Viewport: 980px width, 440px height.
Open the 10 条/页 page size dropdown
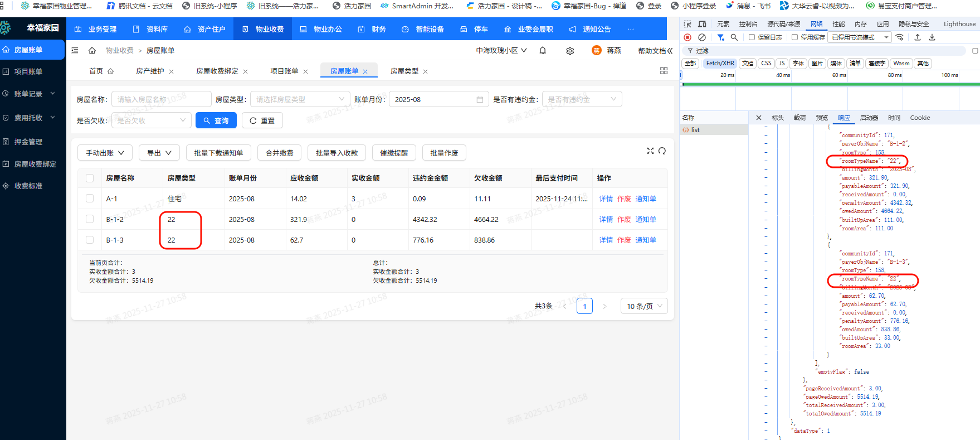pos(644,306)
